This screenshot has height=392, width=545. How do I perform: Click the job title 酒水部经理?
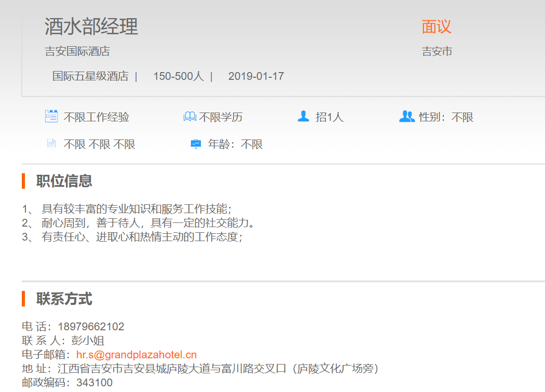point(91,27)
